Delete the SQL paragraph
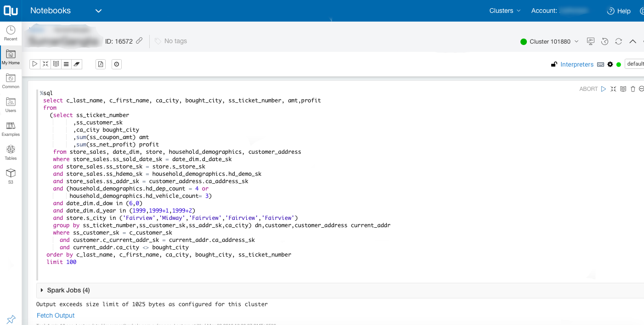The height and width of the screenshot is (325, 644). pyautogui.click(x=633, y=89)
